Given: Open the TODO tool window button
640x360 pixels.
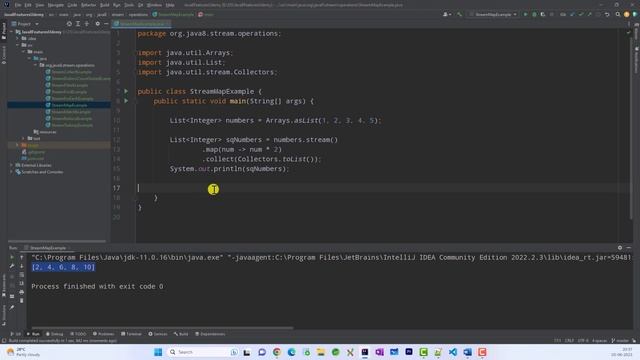Looking at the screenshot, I should pyautogui.click(x=78, y=334).
